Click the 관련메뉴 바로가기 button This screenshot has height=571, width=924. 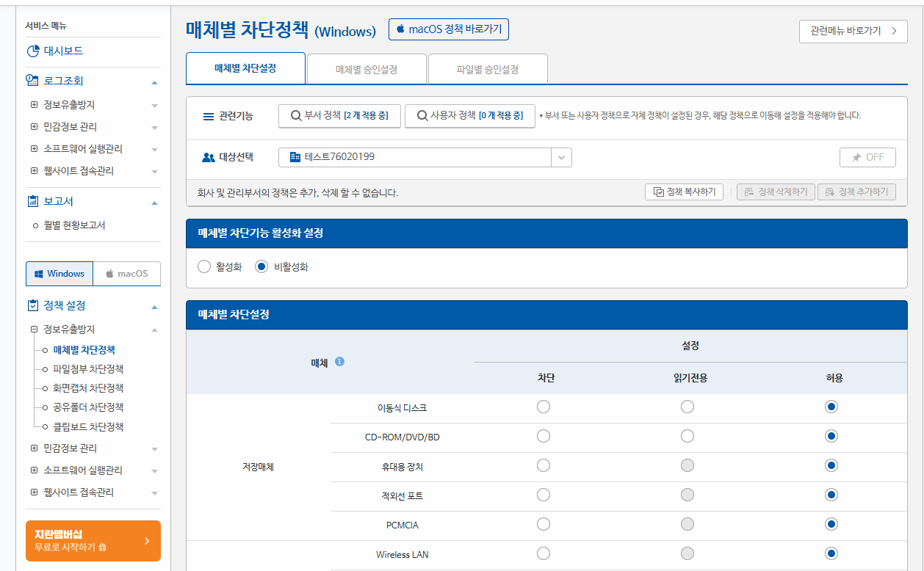tap(853, 32)
